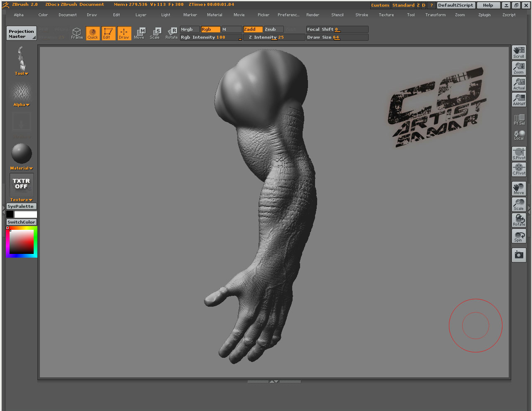Toggle Rgb paint mode off

click(x=210, y=29)
